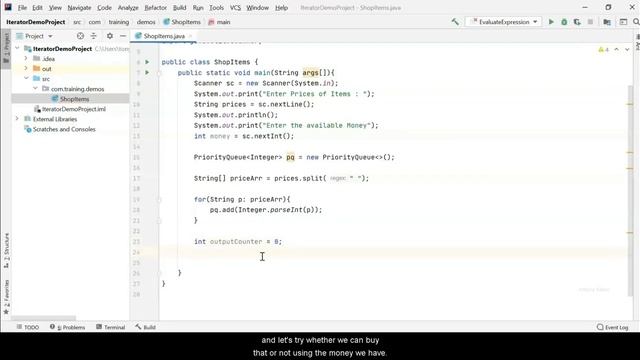Collapse the src folder

point(26,78)
